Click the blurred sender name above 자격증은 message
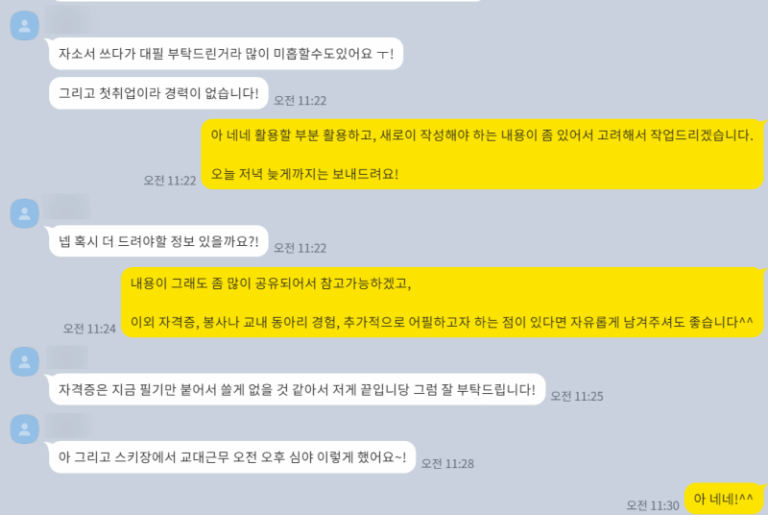The image size is (768, 515). coord(67,357)
